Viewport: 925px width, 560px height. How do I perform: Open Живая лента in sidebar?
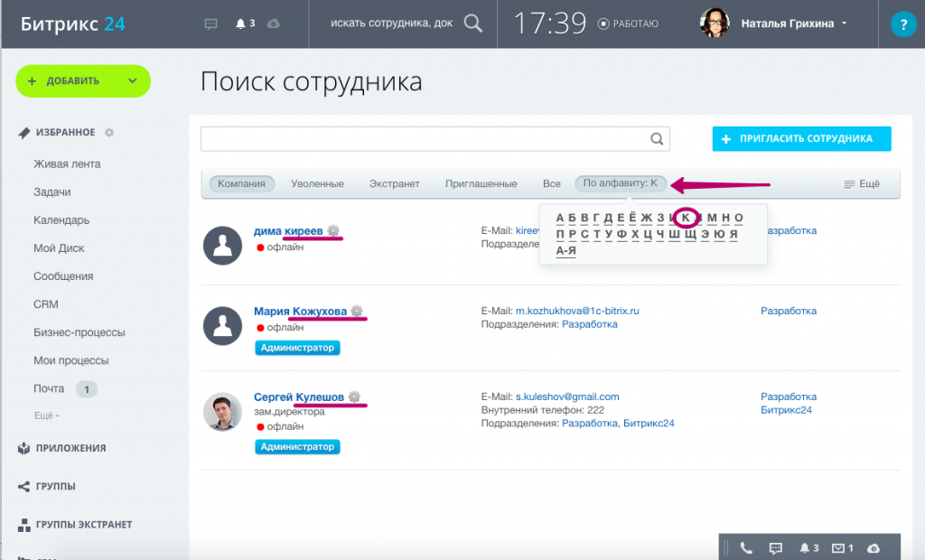pyautogui.click(x=67, y=164)
